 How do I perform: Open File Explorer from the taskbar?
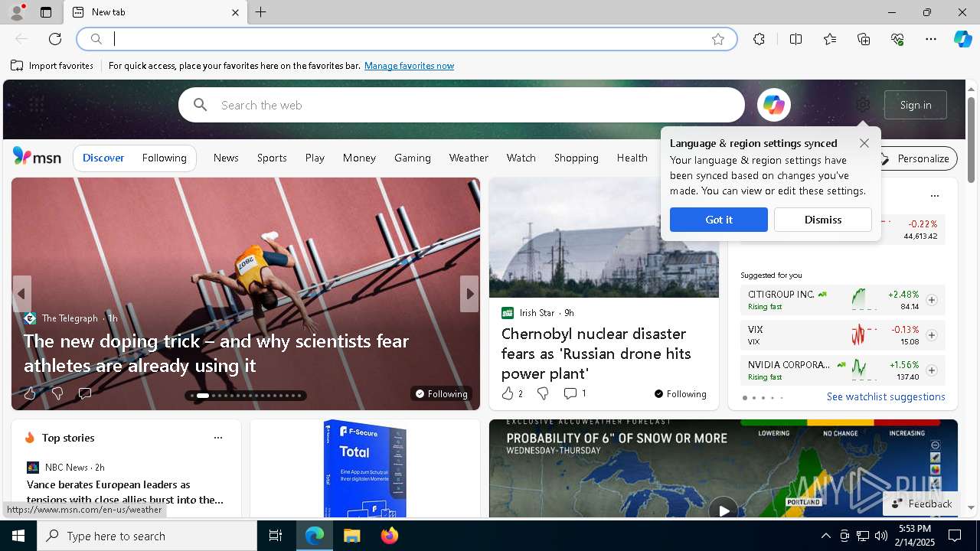coord(351,536)
